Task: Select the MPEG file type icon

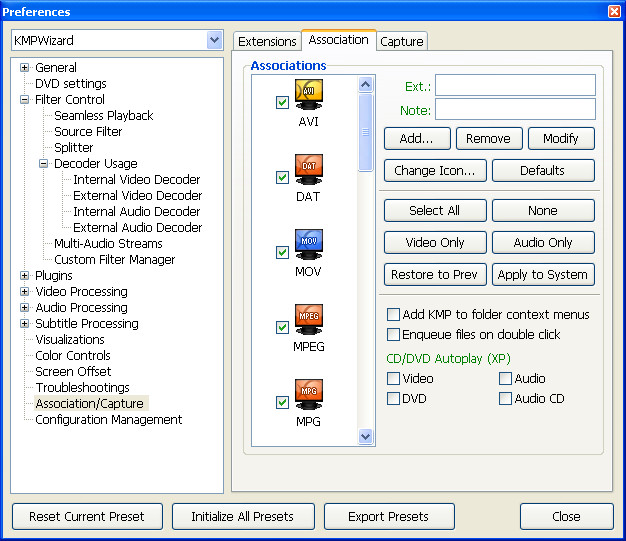Action: tap(309, 320)
